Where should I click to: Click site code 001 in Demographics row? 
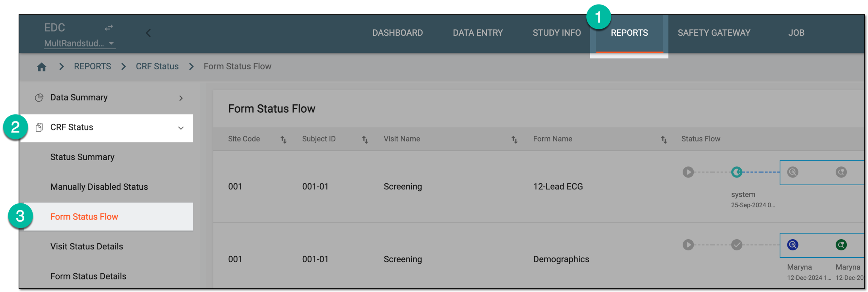tap(235, 259)
